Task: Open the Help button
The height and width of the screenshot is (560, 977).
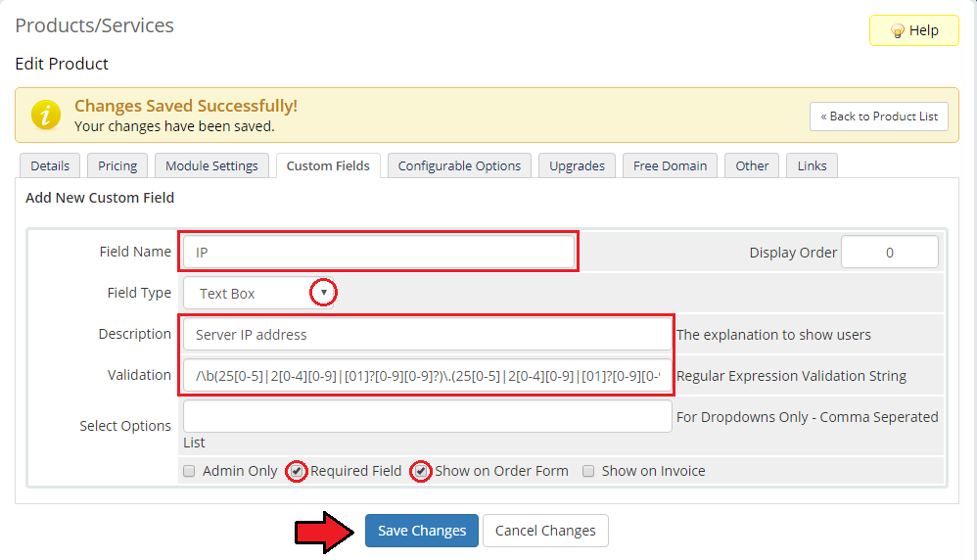Action: (x=914, y=30)
